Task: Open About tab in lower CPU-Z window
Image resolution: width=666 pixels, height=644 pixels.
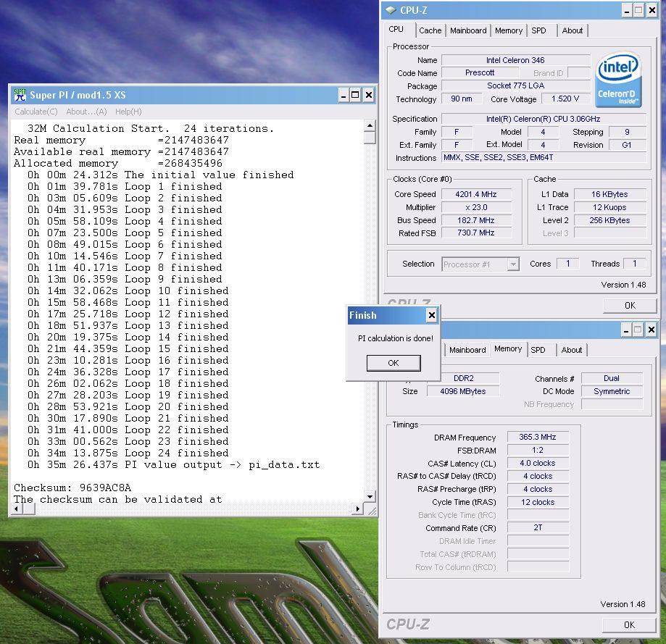Action: 571,350
